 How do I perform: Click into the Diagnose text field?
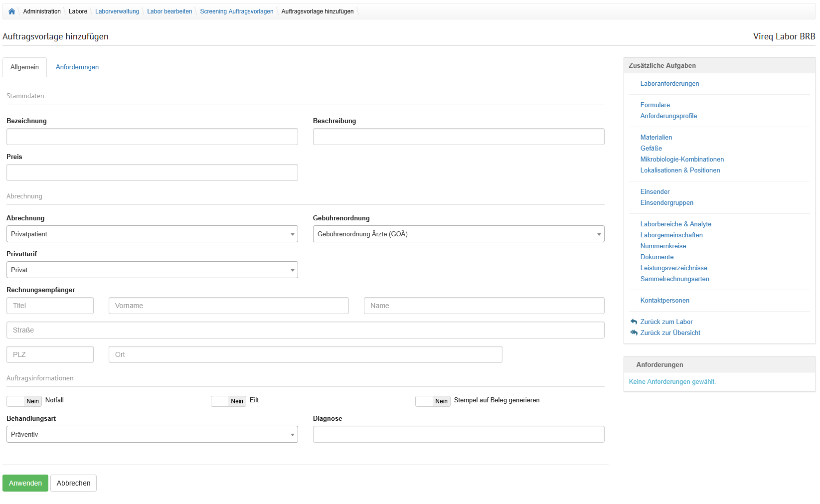458,435
